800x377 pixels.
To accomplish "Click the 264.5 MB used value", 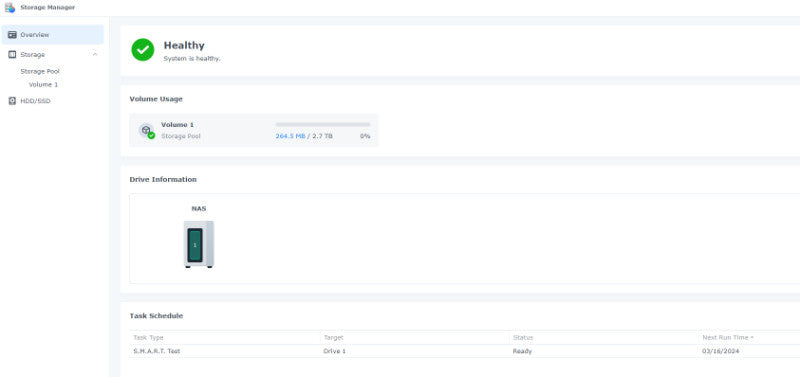I will 290,136.
